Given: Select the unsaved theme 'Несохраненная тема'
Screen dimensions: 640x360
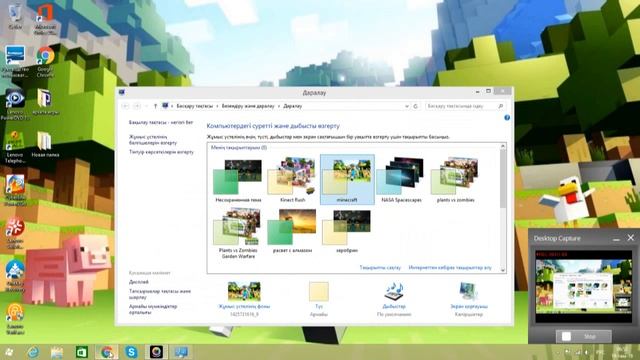Looking at the screenshot, I should click(238, 180).
